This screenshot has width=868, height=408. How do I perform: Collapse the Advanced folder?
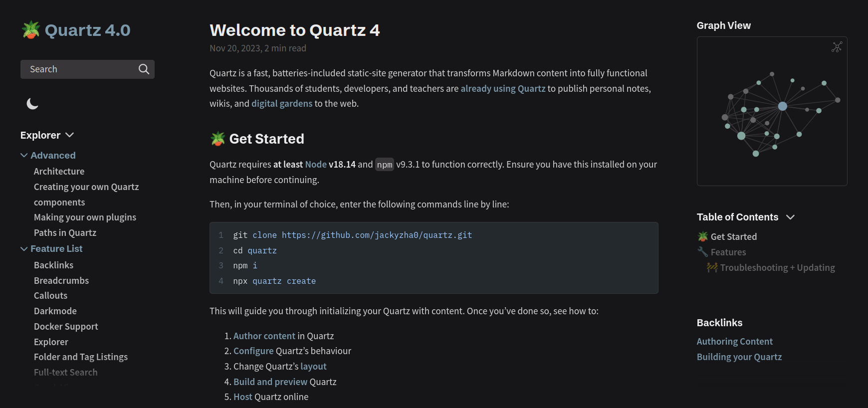[x=24, y=156]
